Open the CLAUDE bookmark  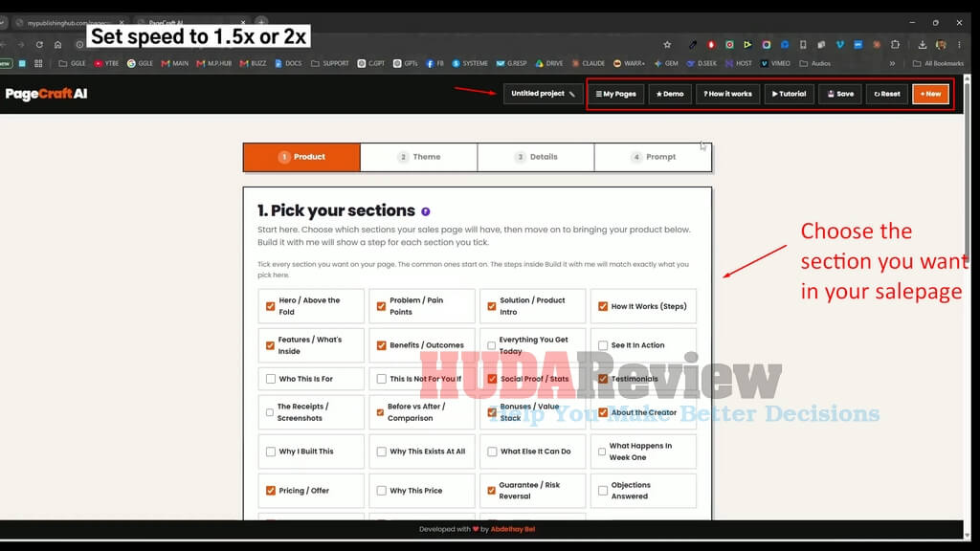pyautogui.click(x=589, y=64)
